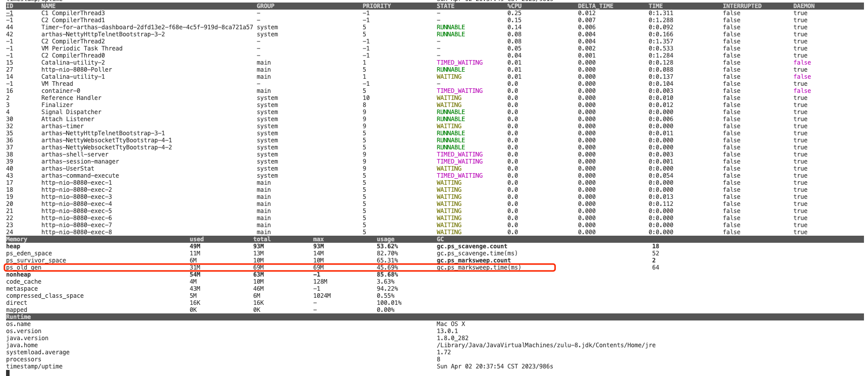Select the C1 CompilerThread3 thread name
The width and height of the screenshot is (868, 376).
pyautogui.click(x=73, y=13)
